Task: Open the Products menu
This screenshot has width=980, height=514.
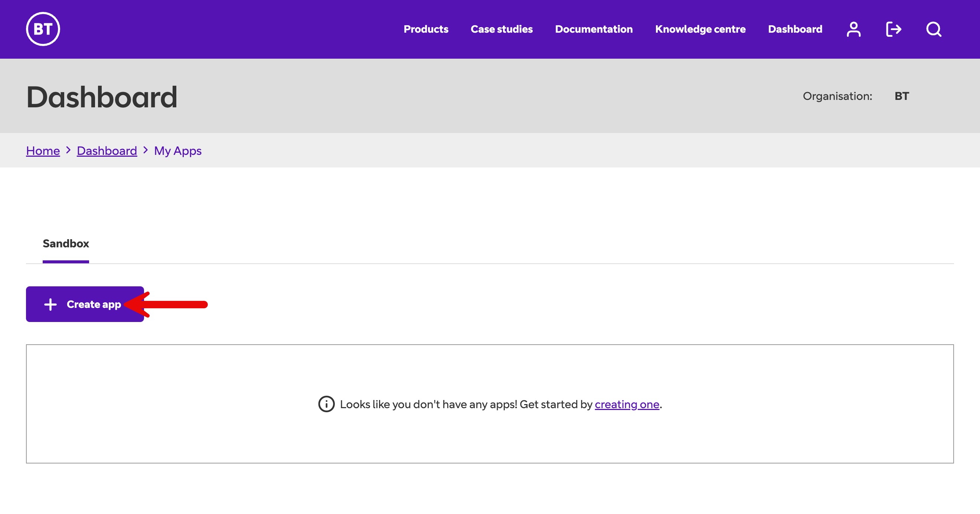Action: [x=426, y=29]
